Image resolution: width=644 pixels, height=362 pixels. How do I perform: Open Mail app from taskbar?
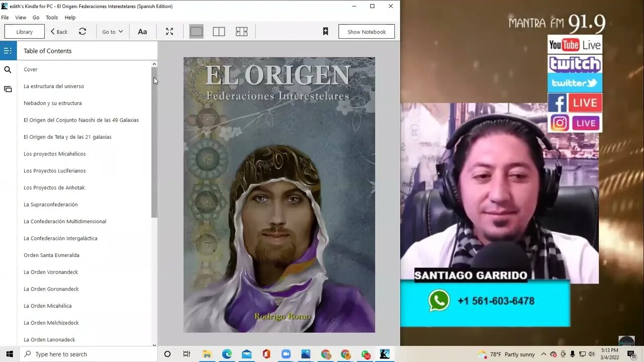(247, 354)
